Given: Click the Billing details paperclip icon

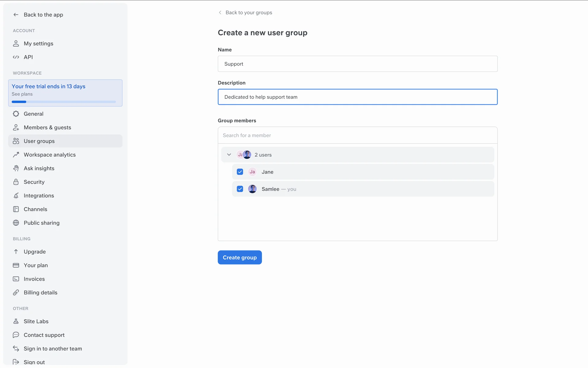Looking at the screenshot, I should pos(16,293).
